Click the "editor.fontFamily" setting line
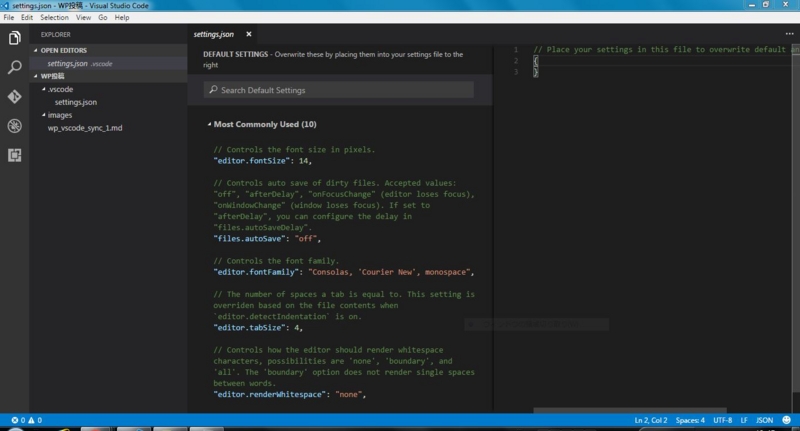The width and height of the screenshot is (800, 431). coord(343,272)
